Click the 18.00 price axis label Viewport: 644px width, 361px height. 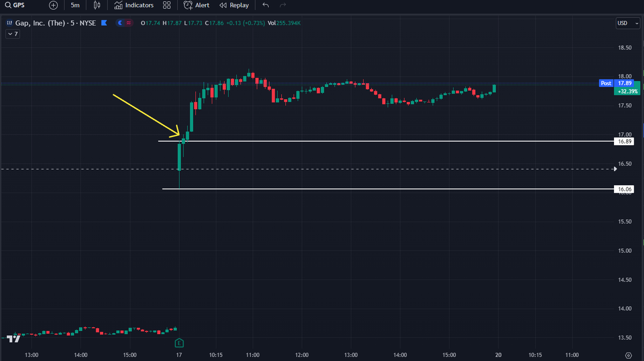(x=624, y=76)
